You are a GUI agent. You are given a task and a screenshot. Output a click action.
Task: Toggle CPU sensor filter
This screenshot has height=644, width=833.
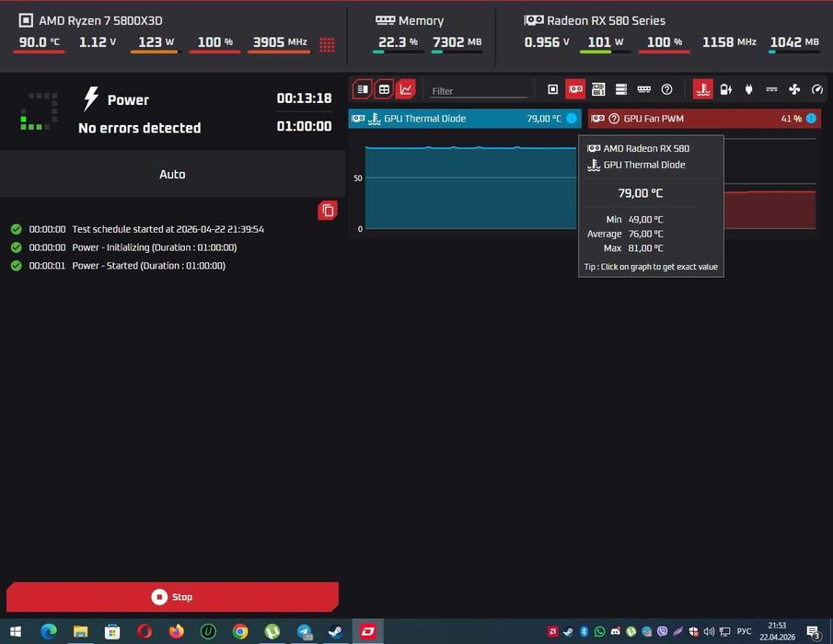tap(552, 89)
